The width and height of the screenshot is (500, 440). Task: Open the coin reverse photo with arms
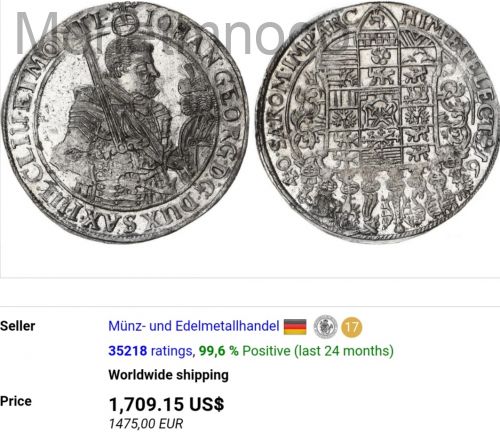(378, 122)
